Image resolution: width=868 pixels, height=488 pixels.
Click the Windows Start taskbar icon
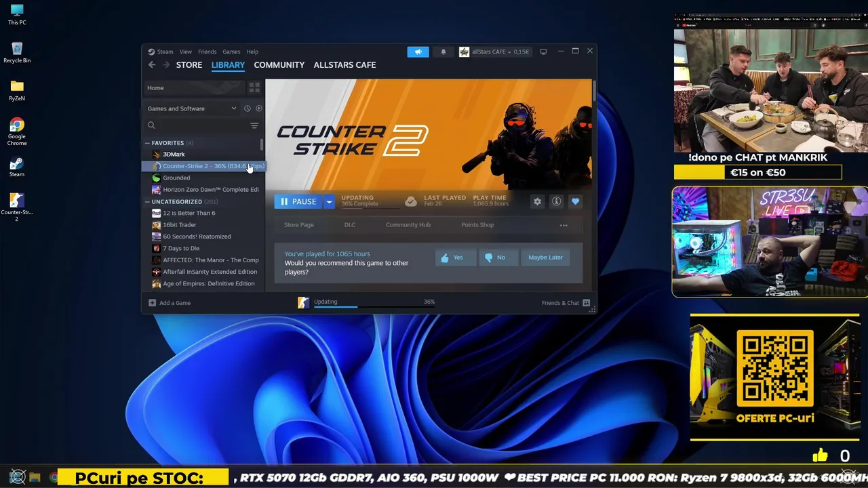[x=17, y=478]
